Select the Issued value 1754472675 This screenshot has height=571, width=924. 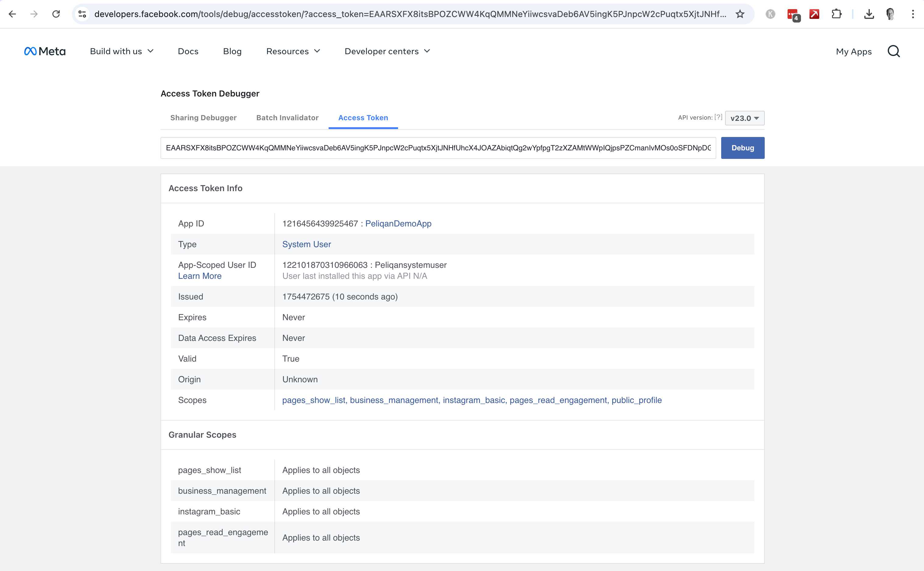(306, 297)
